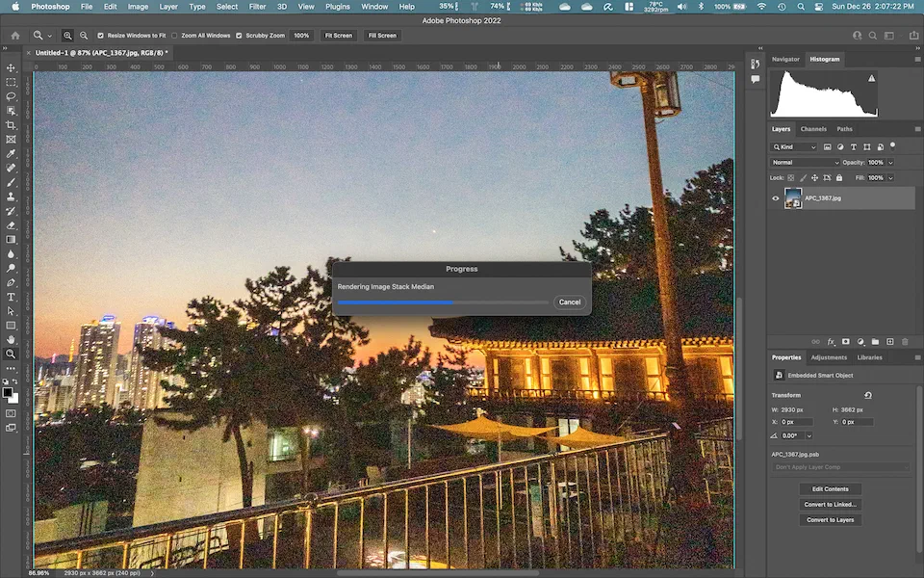Click the reset transform icon in Properties

click(868, 395)
